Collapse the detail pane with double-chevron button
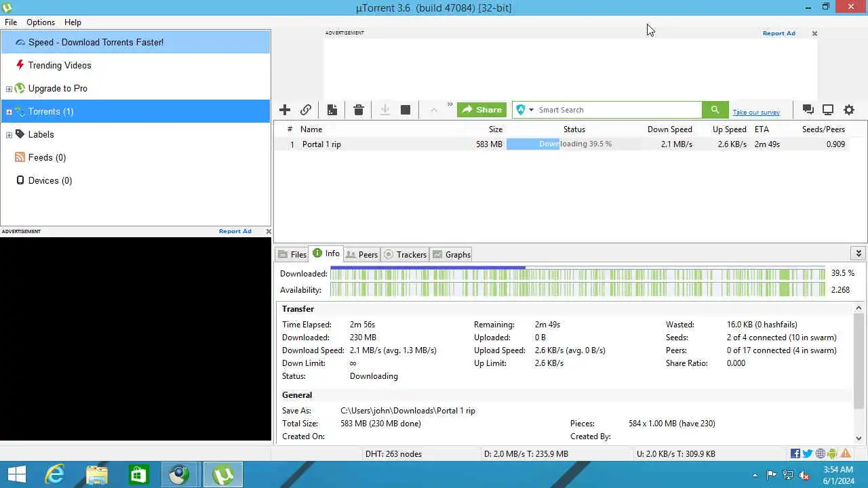Image resolution: width=868 pixels, height=488 pixels. tap(859, 253)
